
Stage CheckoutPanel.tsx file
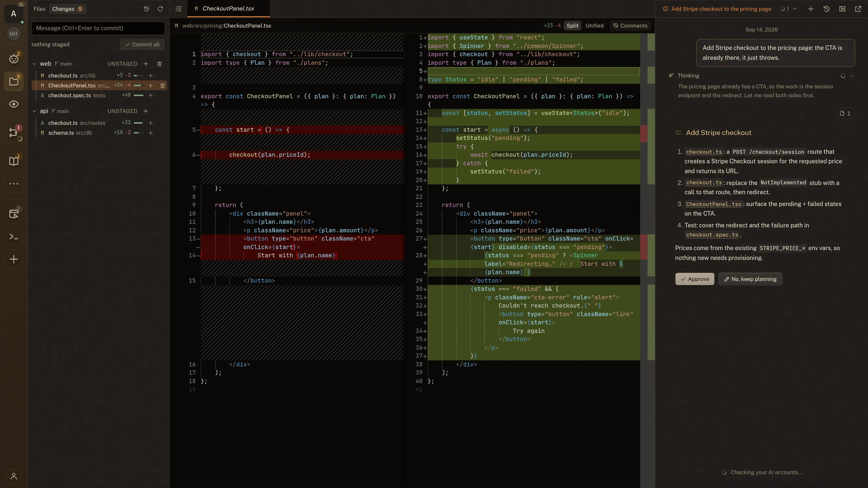pos(151,85)
